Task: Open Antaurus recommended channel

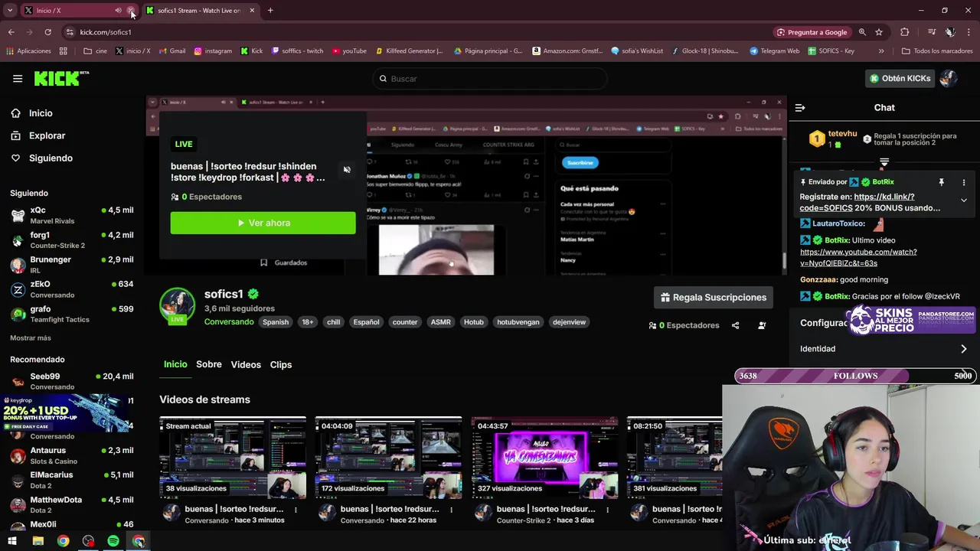Action: pos(71,455)
